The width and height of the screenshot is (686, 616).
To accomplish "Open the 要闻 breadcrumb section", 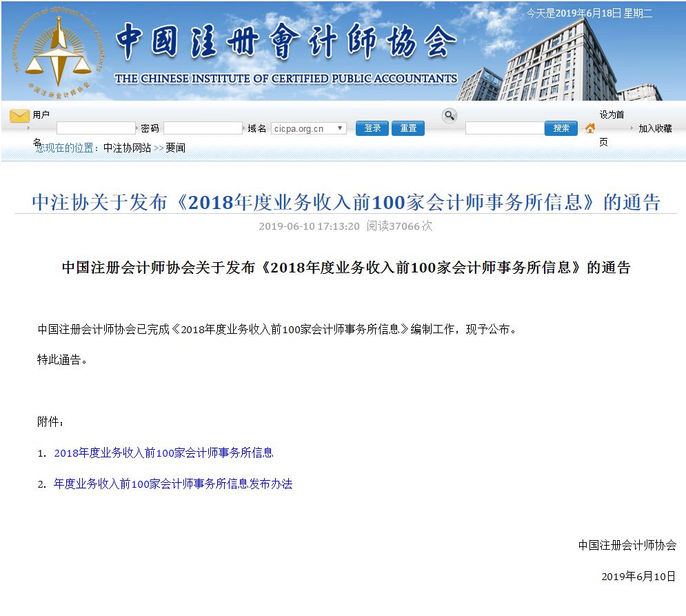I will [175, 148].
